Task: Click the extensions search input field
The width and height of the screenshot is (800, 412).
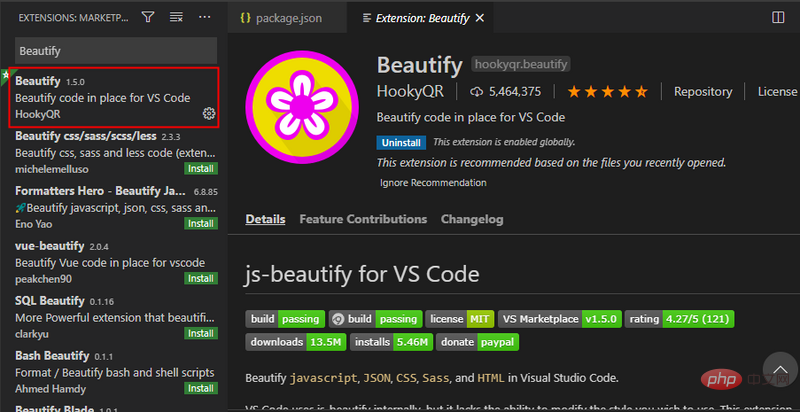Action: click(115, 49)
